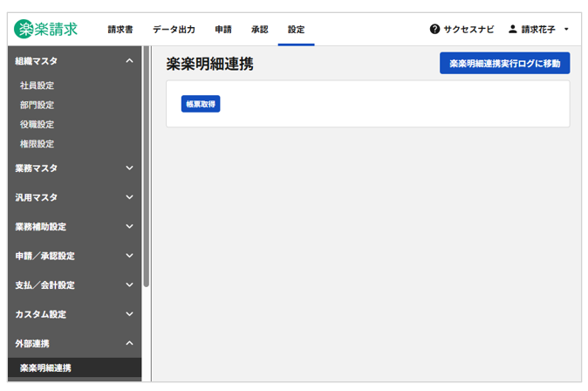The width and height of the screenshot is (588, 391).
Task: Go to the 申請 tab
Action: [223, 30]
